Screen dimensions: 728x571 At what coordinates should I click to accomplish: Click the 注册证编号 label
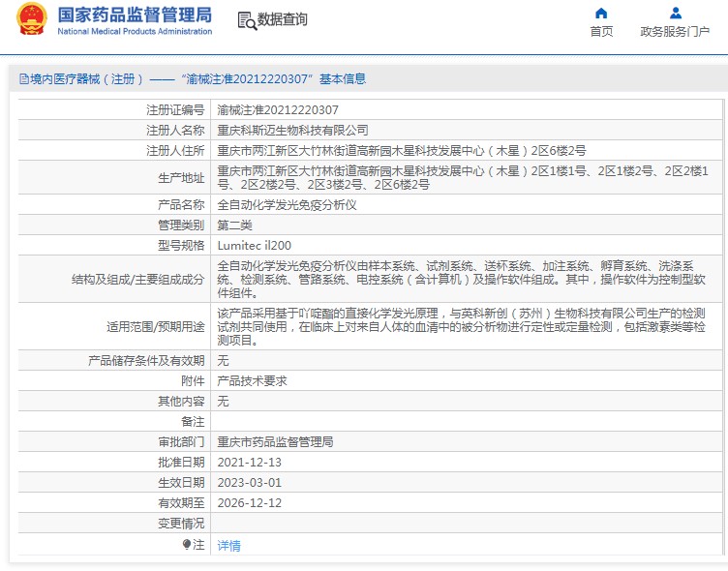click(175, 110)
